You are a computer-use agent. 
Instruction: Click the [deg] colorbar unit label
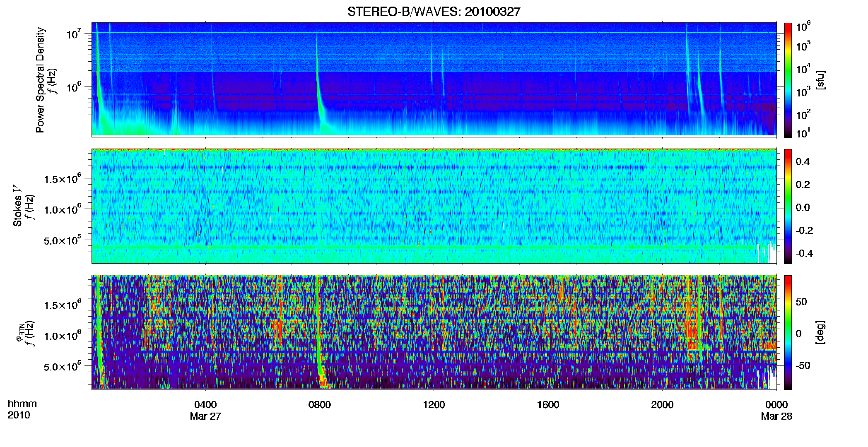tap(820, 332)
